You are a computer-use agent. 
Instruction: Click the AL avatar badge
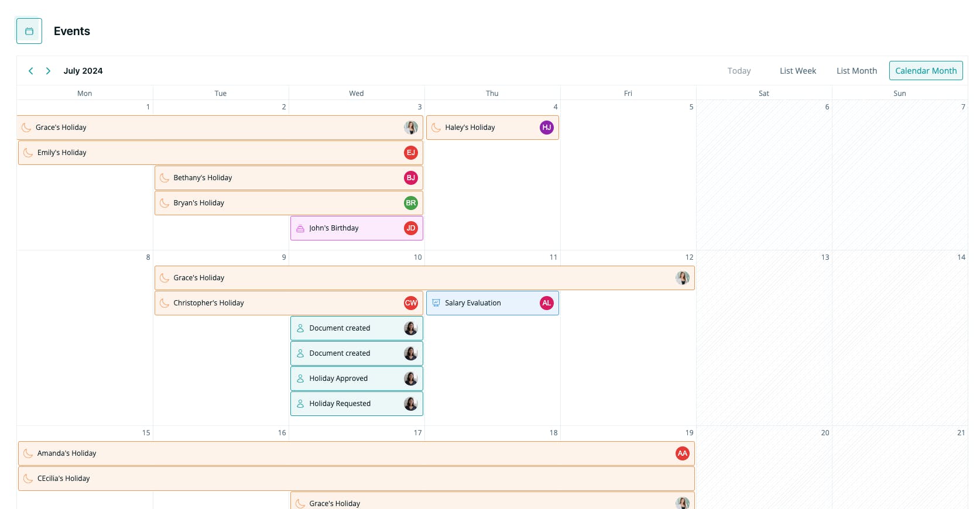547,303
